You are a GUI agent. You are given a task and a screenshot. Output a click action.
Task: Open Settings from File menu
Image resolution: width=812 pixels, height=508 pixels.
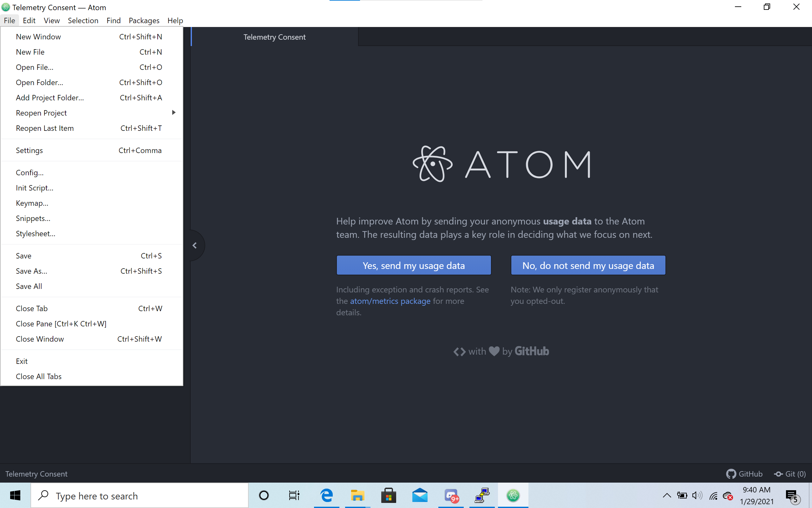tap(92, 150)
